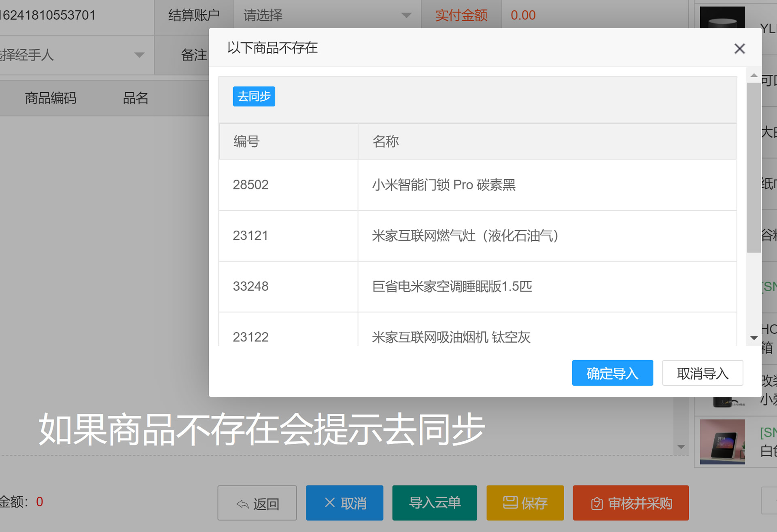Click the black speaker product thumbnail
This screenshot has width=777, height=532.
[722, 17]
